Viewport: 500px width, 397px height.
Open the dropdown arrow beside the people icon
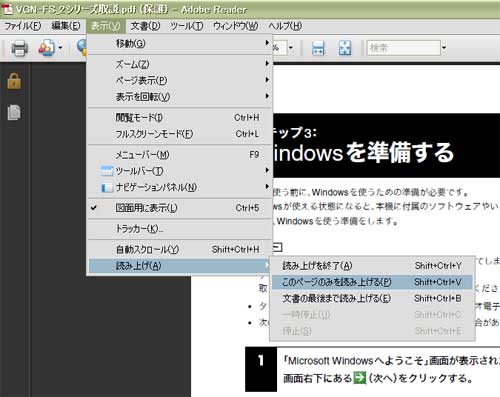point(60,48)
